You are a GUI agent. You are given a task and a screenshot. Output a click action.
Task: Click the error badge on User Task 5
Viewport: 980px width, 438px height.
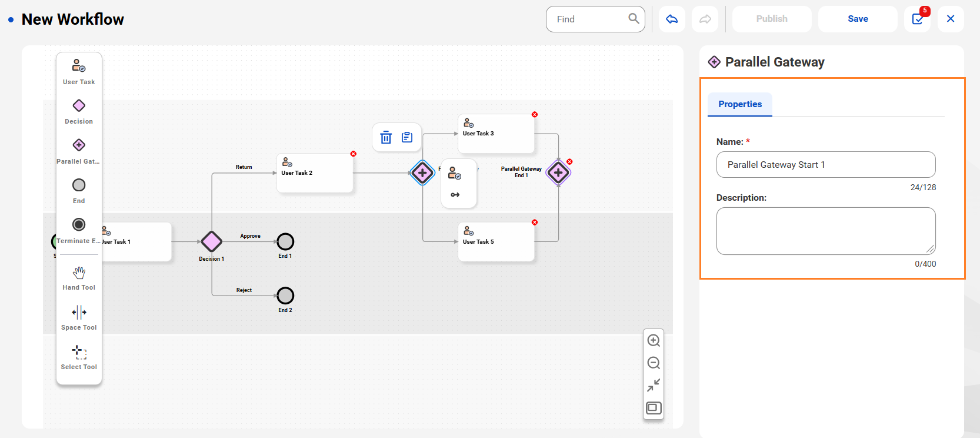pos(535,223)
